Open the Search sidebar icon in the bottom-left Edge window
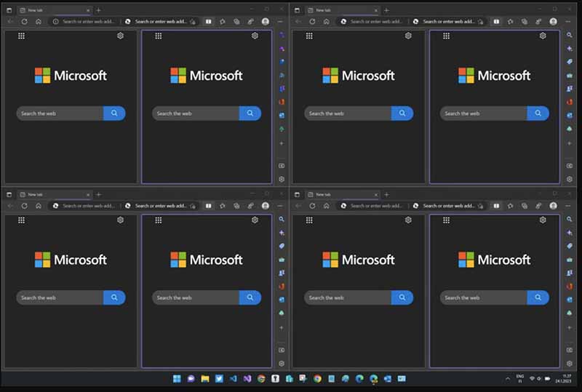 point(282,220)
